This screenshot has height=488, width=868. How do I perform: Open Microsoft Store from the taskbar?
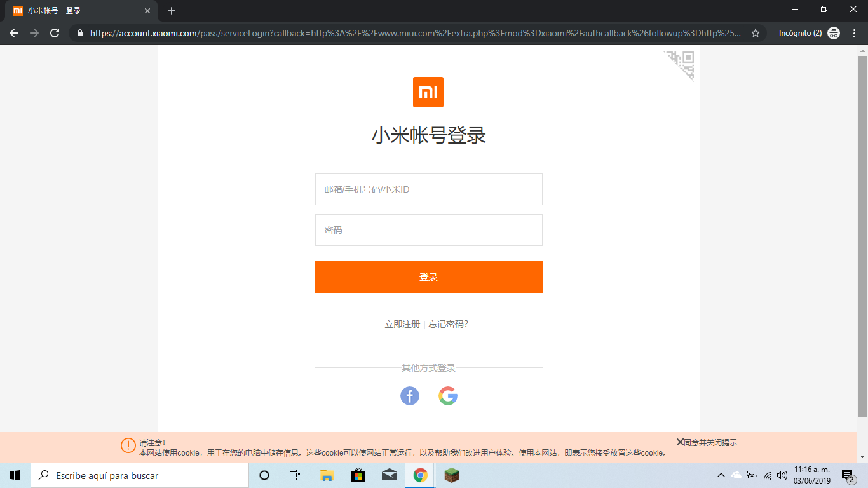click(x=358, y=475)
